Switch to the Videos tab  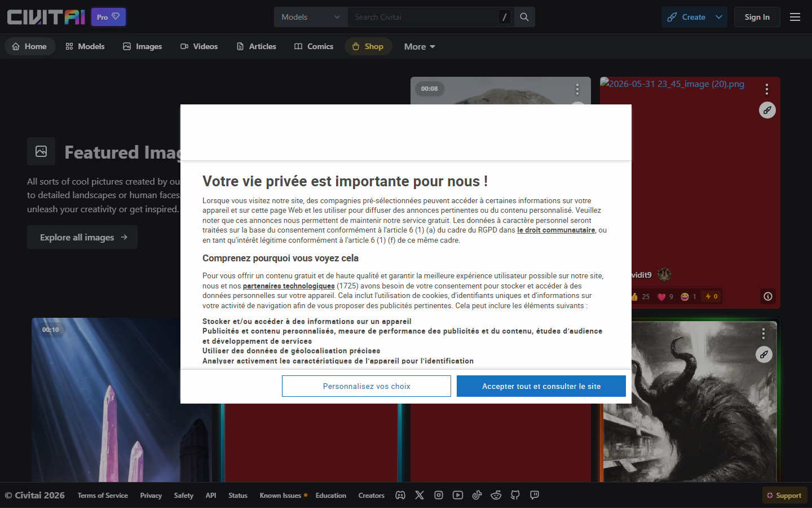click(x=199, y=46)
